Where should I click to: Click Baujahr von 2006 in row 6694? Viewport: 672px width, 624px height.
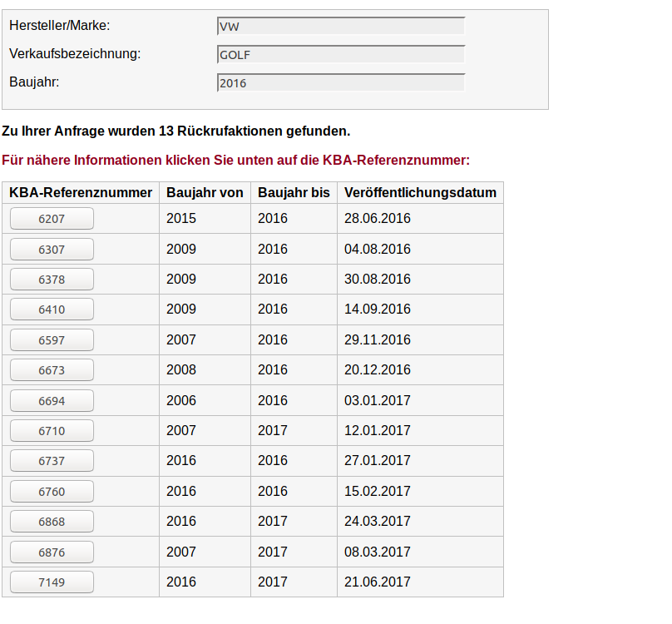(x=181, y=400)
